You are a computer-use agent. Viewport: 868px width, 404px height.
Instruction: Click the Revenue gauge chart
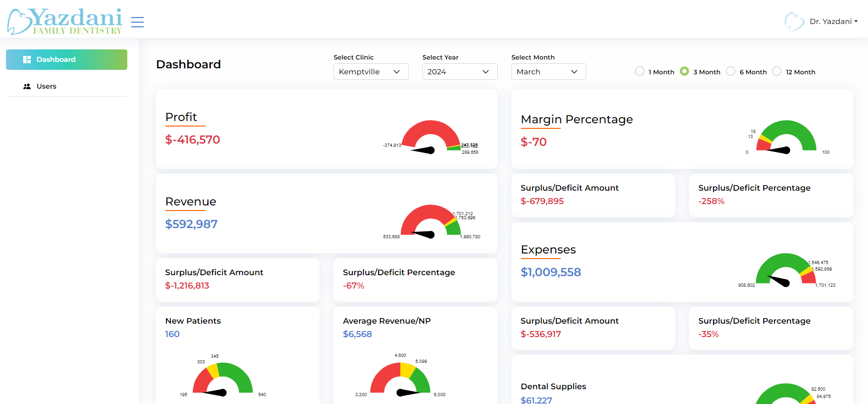[431, 222]
